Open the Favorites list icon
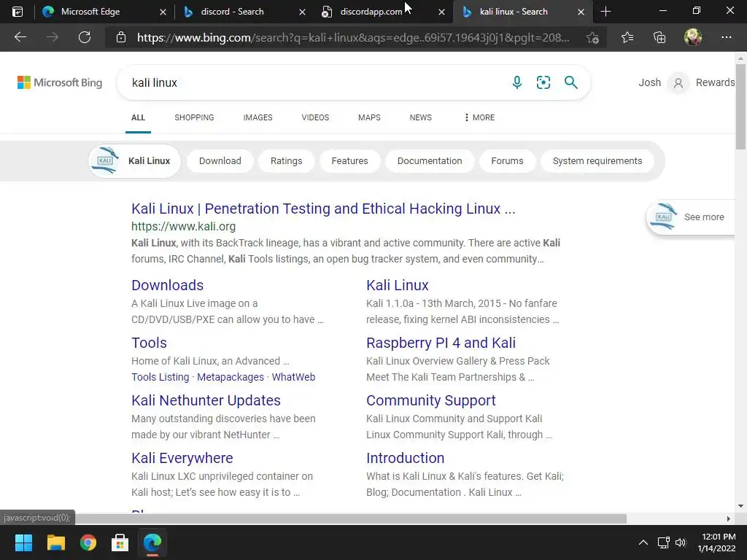The image size is (747, 560). (627, 37)
